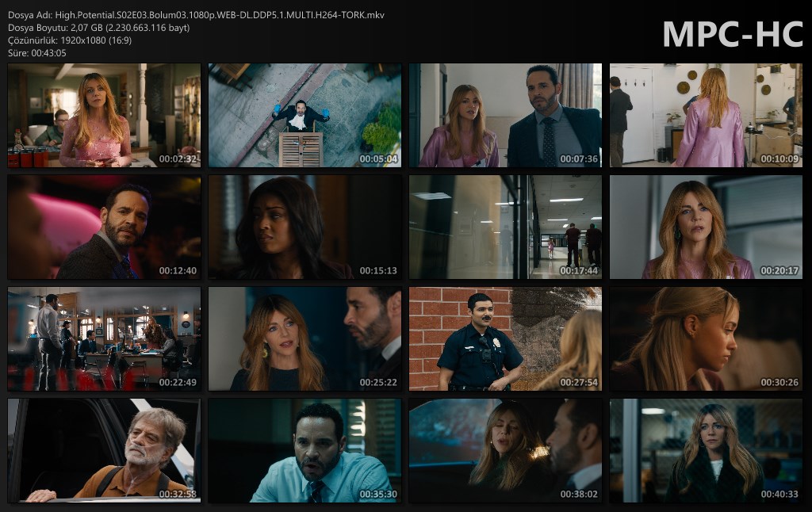The width and height of the screenshot is (812, 512).
Task: Click the thumbnail marked 00:35:30
Action: tap(304, 451)
